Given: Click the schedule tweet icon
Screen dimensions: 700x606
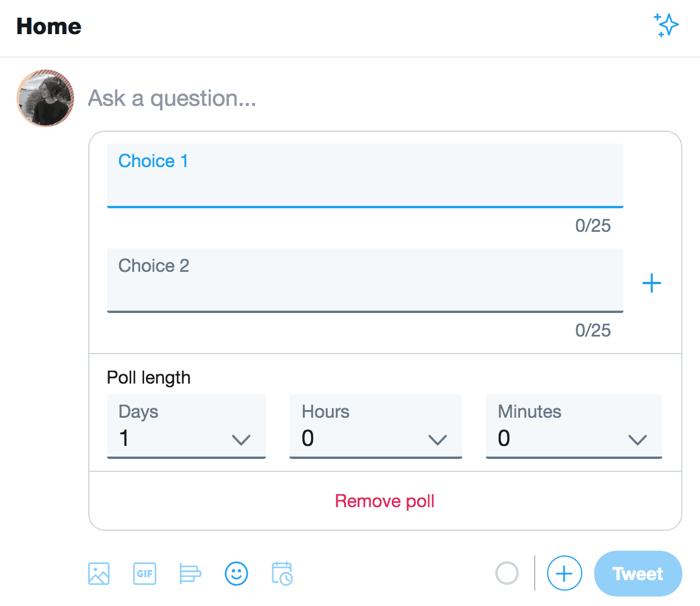Looking at the screenshot, I should pyautogui.click(x=282, y=573).
